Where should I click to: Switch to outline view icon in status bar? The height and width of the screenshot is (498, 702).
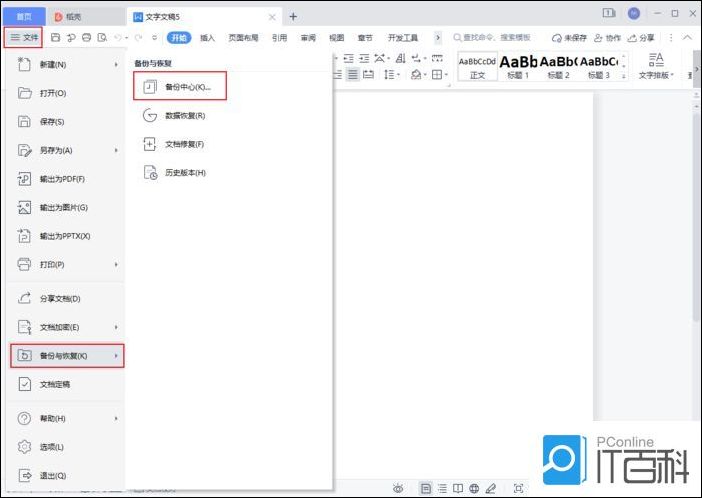[x=442, y=489]
